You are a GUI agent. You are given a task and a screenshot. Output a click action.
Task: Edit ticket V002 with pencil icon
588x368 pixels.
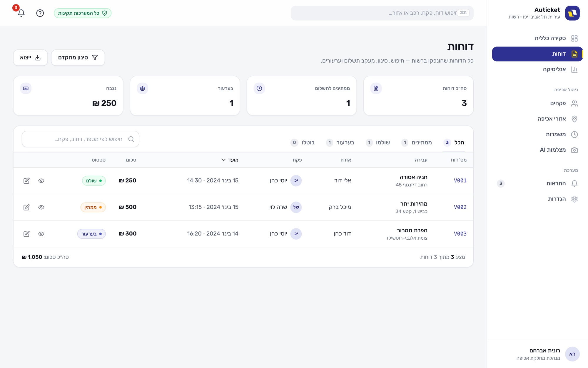[26, 207]
